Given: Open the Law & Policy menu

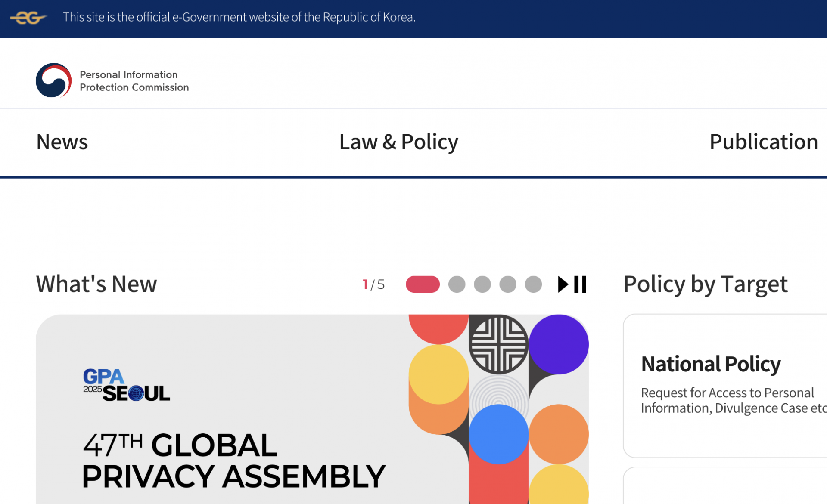Looking at the screenshot, I should click(x=398, y=142).
